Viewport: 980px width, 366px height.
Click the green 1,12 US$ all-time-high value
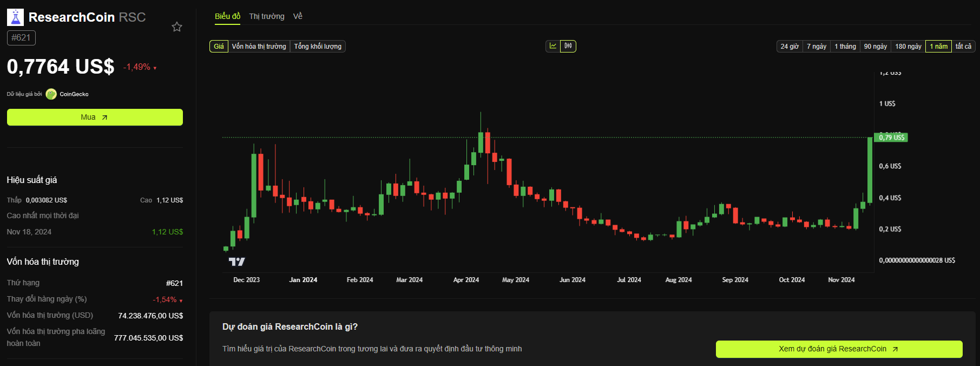click(x=167, y=232)
